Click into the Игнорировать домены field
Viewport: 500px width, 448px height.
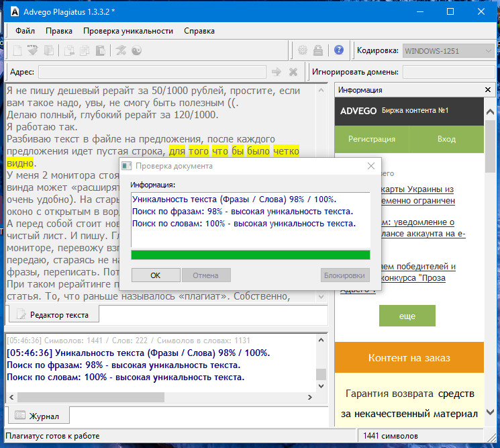point(449,72)
